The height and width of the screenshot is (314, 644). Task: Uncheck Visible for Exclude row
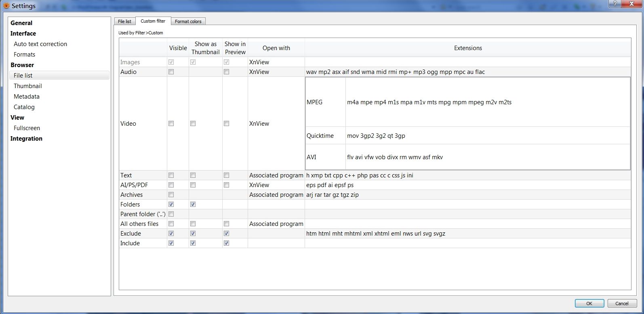click(x=171, y=234)
